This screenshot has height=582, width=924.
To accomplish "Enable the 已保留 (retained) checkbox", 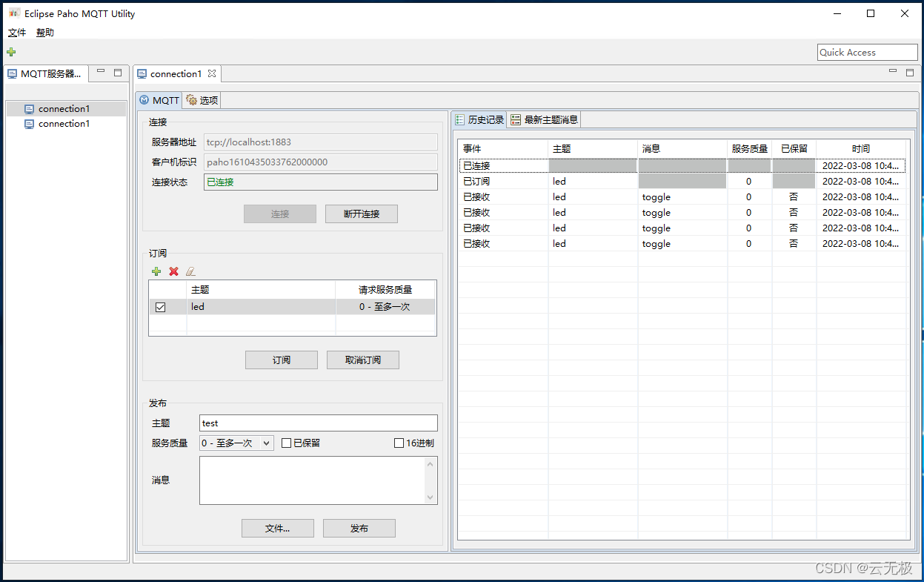I will [x=286, y=443].
